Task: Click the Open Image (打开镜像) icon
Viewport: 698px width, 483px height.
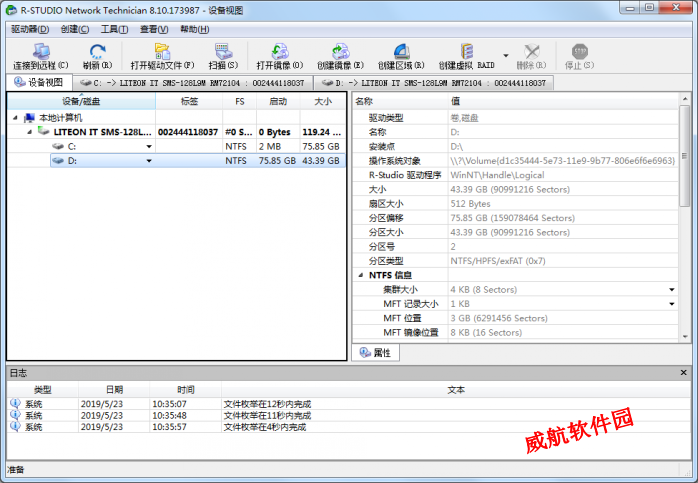Action: point(280,52)
